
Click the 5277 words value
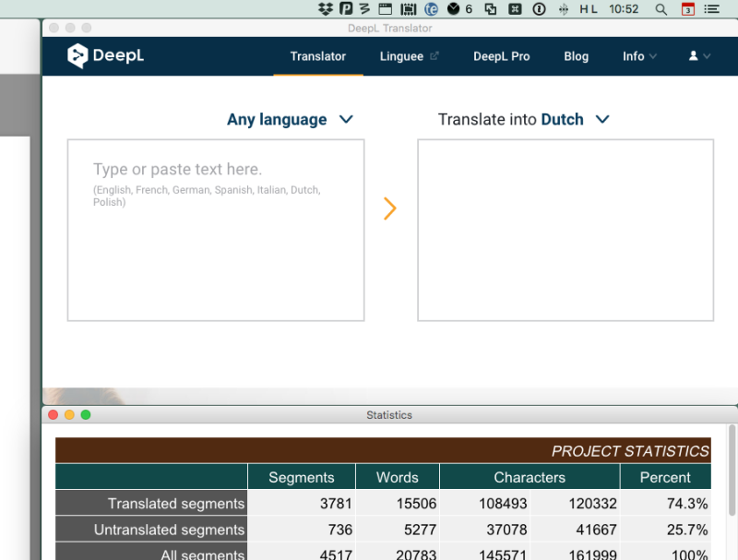(420, 530)
